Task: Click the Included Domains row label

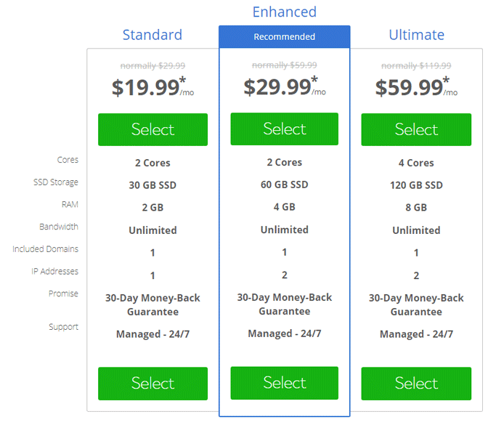Action: 45,249
